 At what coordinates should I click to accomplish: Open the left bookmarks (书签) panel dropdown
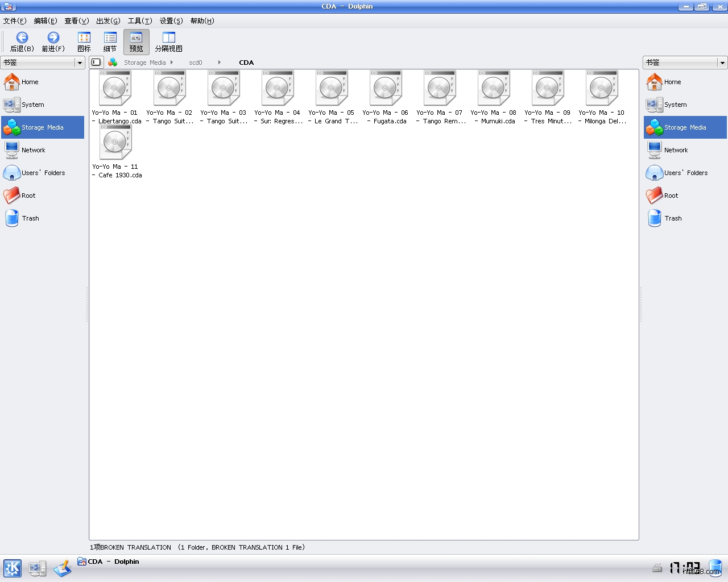80,63
